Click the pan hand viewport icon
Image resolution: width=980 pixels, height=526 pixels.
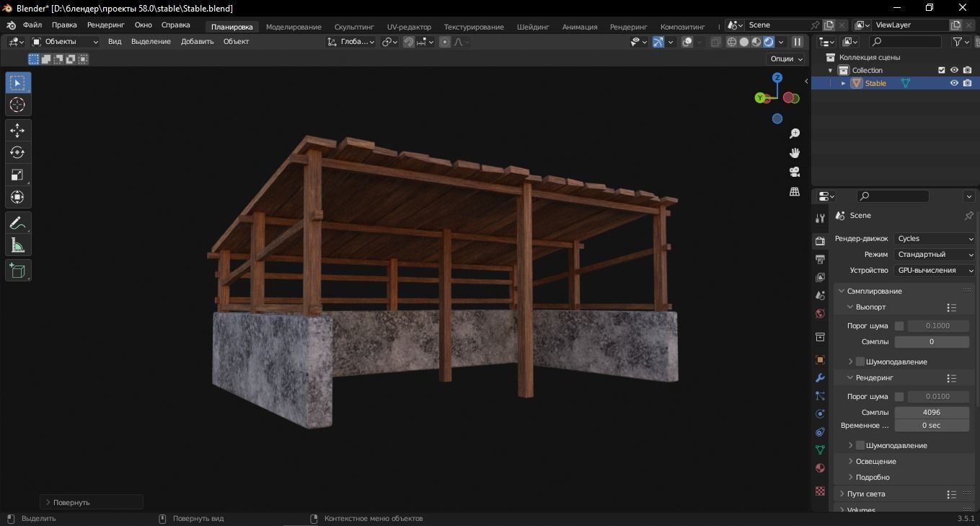795,152
